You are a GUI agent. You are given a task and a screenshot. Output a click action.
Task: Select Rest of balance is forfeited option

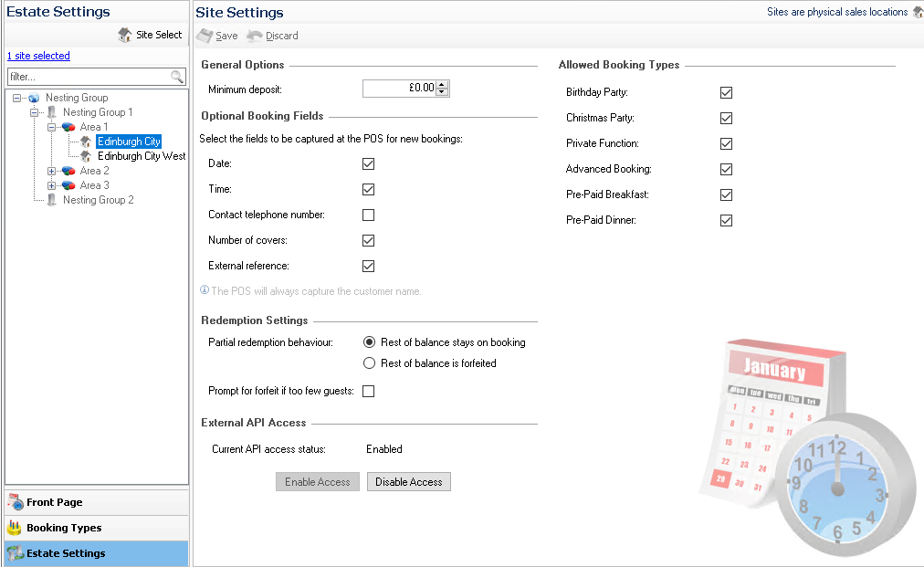[x=370, y=363]
